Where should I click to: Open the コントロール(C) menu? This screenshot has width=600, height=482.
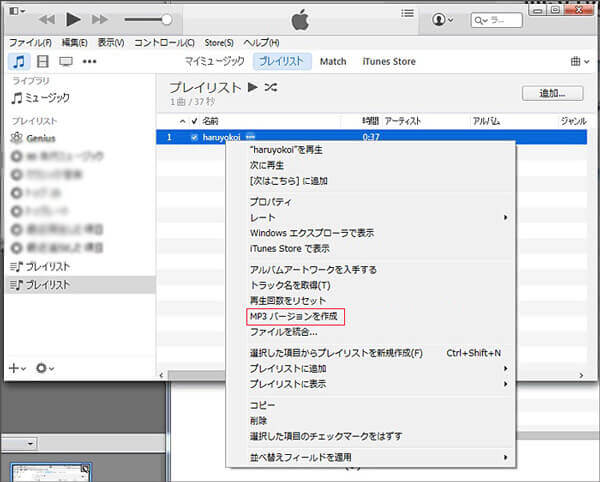point(164,42)
